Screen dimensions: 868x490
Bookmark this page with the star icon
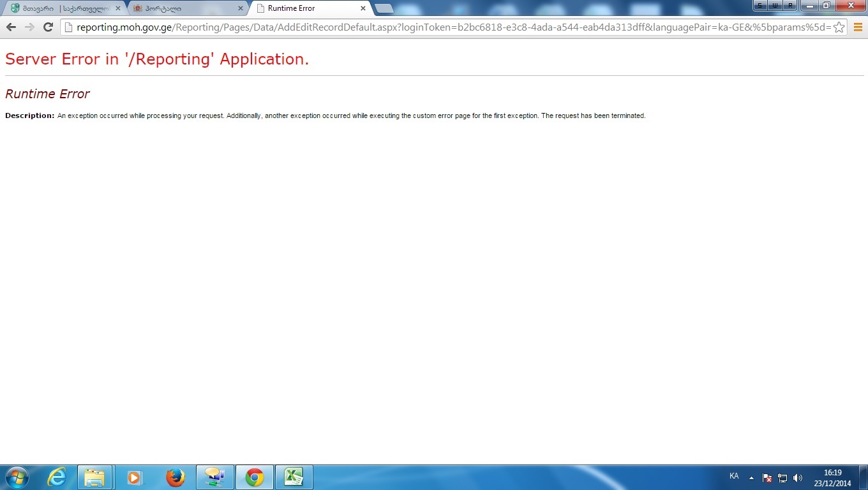click(839, 27)
